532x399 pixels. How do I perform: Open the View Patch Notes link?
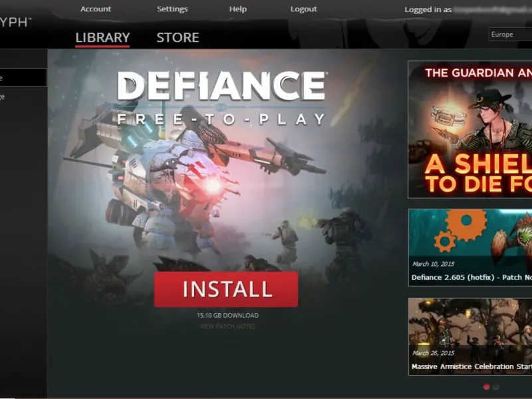tap(227, 327)
